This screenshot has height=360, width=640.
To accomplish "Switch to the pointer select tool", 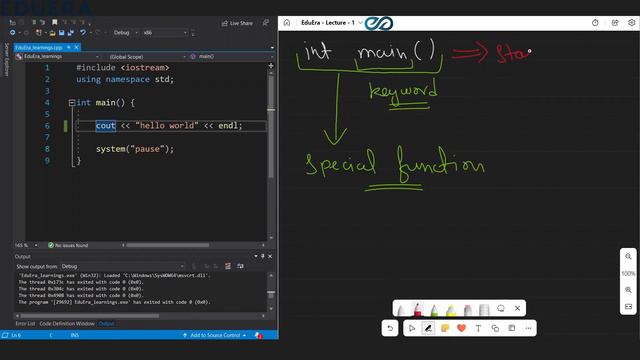I will coord(412,328).
